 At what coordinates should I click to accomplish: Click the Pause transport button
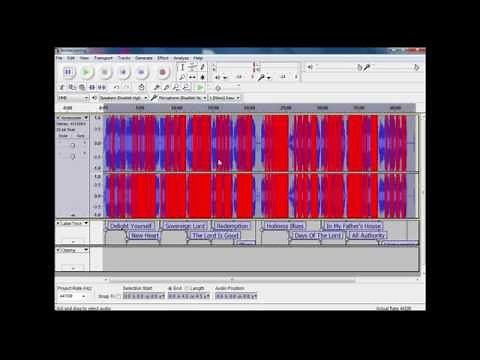click(68, 72)
